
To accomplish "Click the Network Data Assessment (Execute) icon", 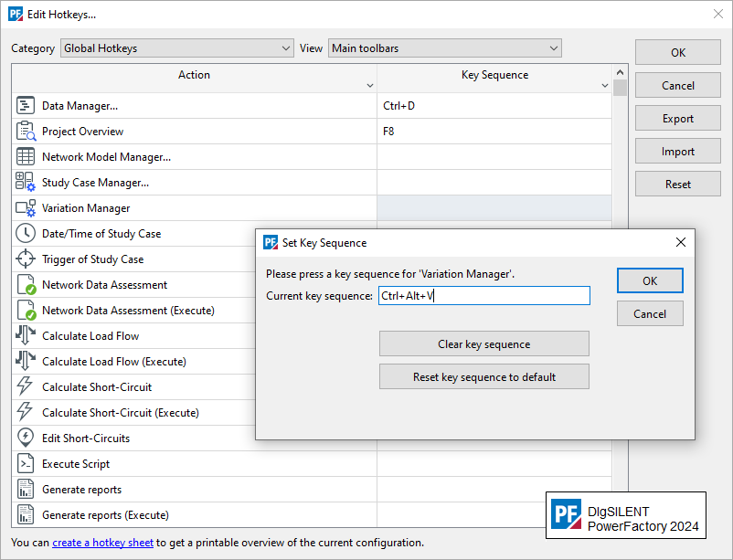I will (27, 310).
